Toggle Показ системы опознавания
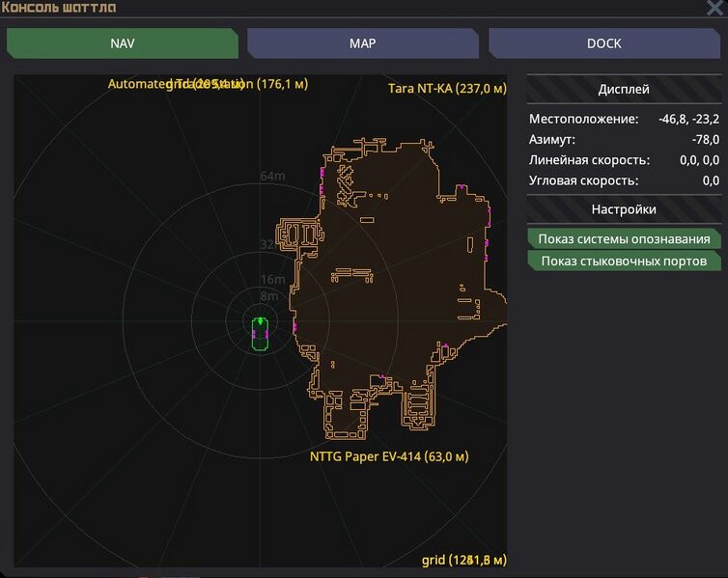This screenshot has width=728, height=578. tap(624, 239)
